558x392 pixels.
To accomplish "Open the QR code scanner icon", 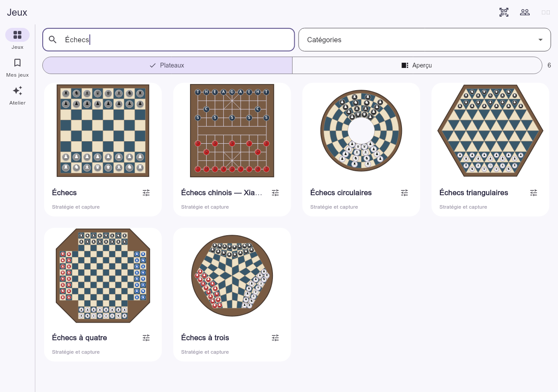I will coord(504,12).
